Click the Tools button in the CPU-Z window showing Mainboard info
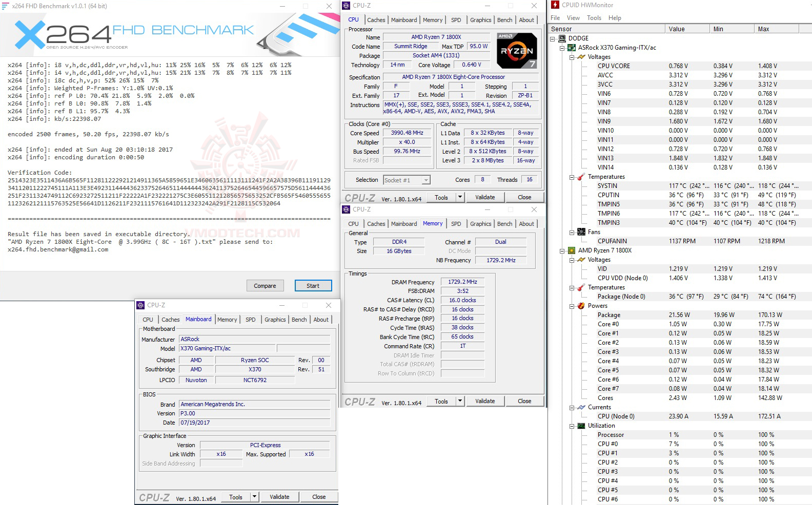The width and height of the screenshot is (812, 505). tap(236, 497)
